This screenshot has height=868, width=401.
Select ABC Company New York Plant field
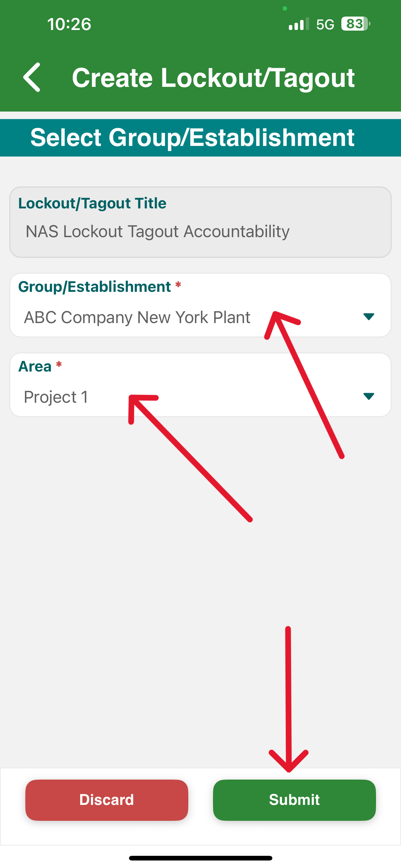coord(200,305)
